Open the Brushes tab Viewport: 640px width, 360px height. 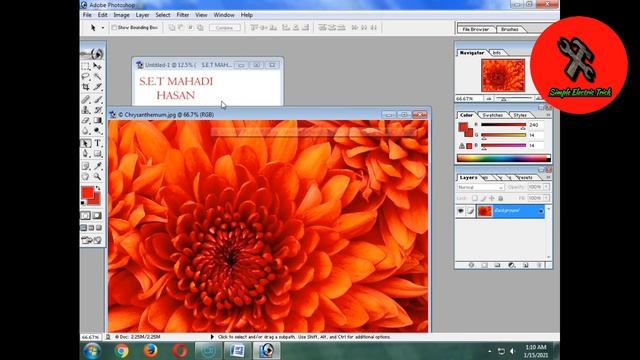click(509, 29)
